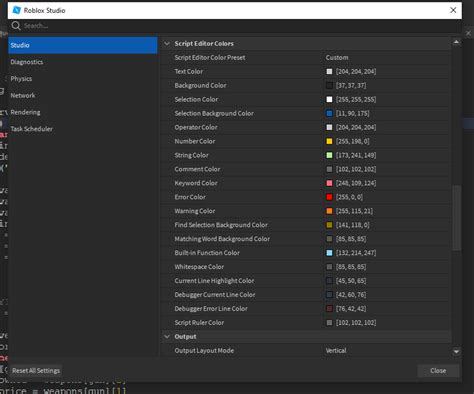
Task: Close the background script editor tab
Action: click(468, 33)
